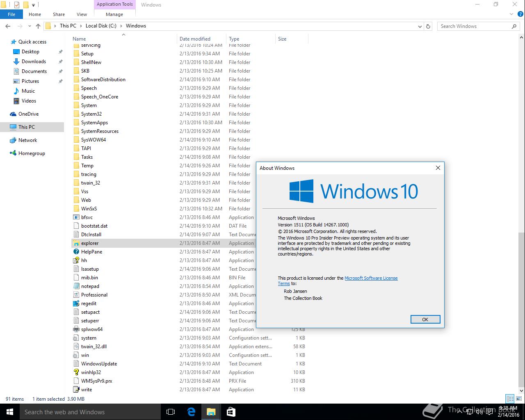Viewport: 525px width, 420px height.
Task: Select the Application Tools contextual tab
Action: [x=115, y=5]
